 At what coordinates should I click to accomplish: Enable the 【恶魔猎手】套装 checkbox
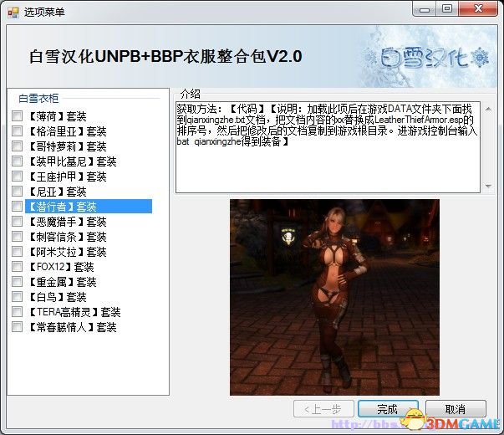tap(17, 222)
